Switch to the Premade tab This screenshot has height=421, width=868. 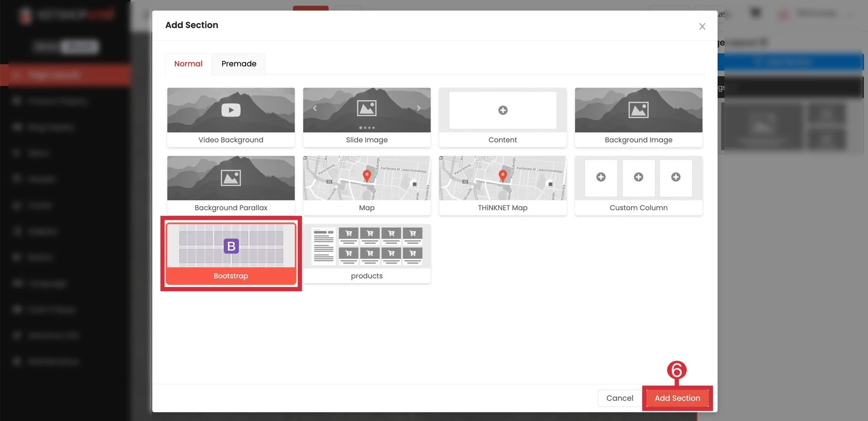[239, 64]
